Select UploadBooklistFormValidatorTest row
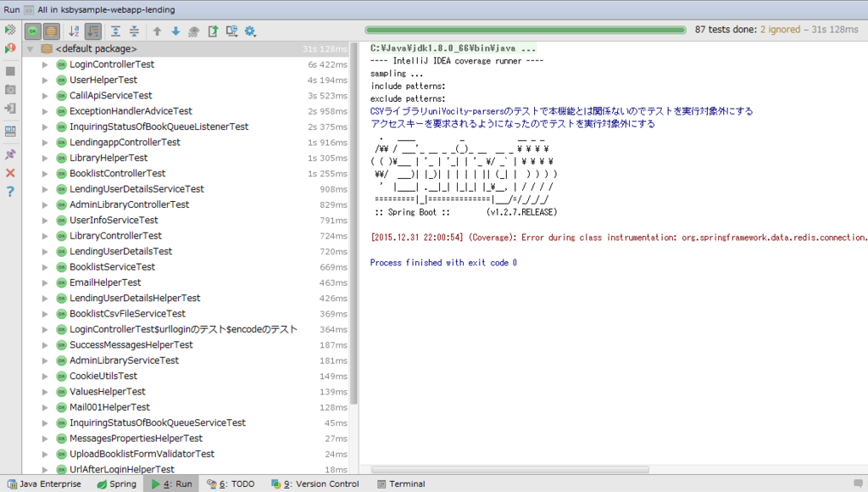The width and height of the screenshot is (868, 492). (187, 454)
